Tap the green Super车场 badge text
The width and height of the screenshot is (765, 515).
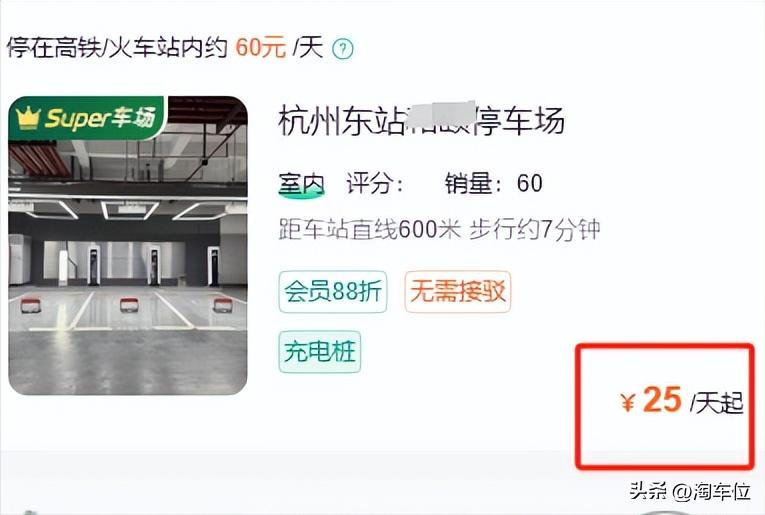click(x=100, y=118)
